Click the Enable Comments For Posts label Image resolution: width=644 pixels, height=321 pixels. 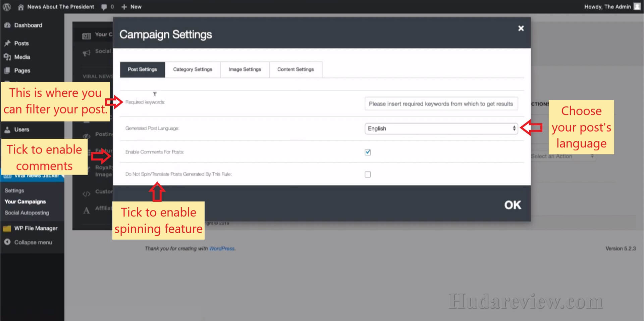tap(155, 152)
